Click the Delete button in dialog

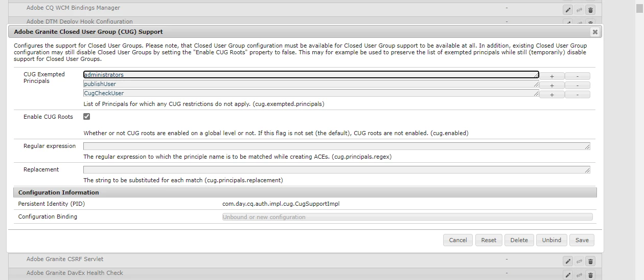(519, 240)
